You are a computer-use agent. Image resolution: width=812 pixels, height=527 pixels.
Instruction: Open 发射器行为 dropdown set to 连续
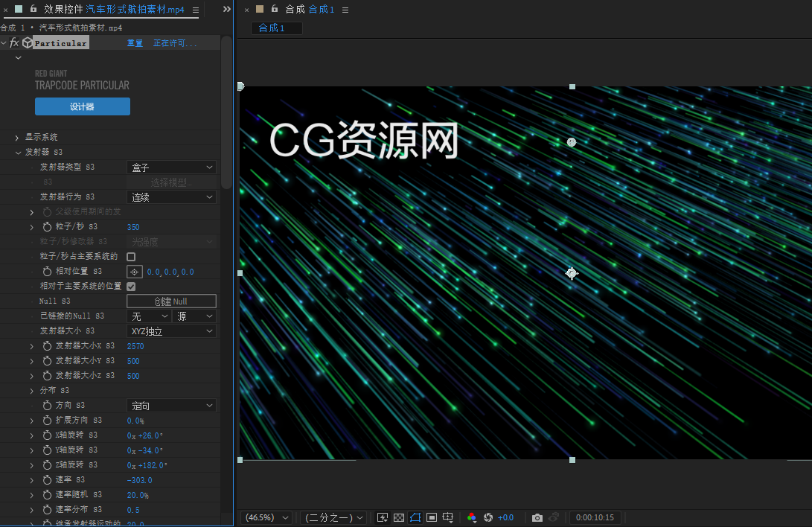tap(171, 197)
